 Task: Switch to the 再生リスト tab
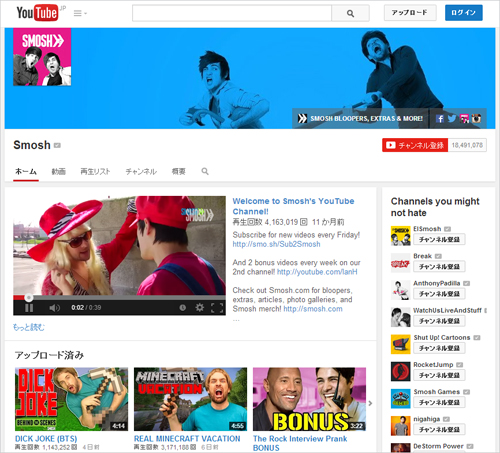95,171
